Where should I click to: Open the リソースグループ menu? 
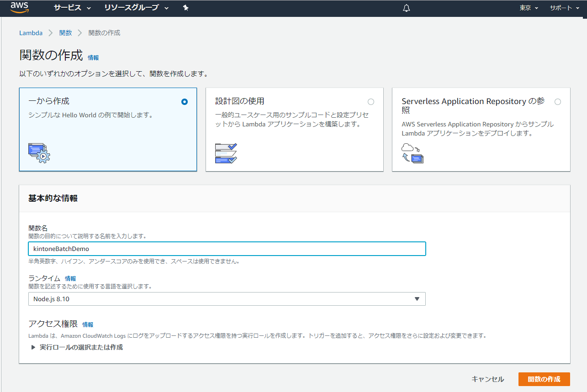tap(136, 8)
